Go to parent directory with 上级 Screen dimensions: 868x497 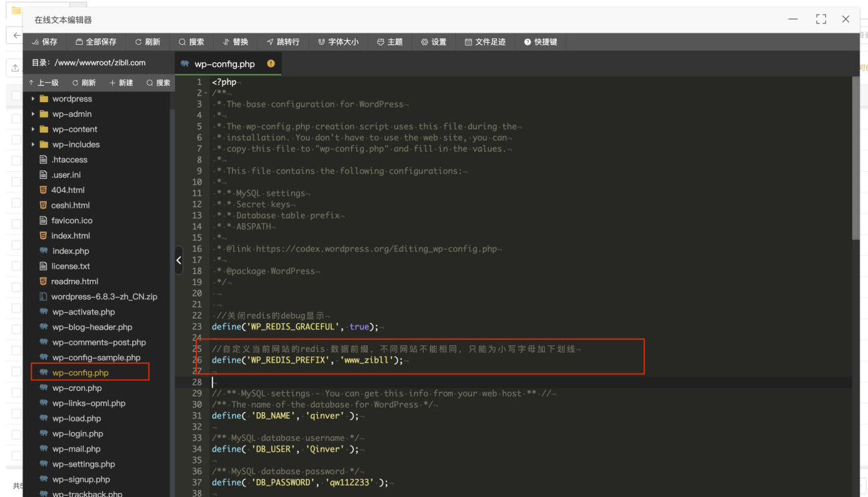pyautogui.click(x=44, y=82)
